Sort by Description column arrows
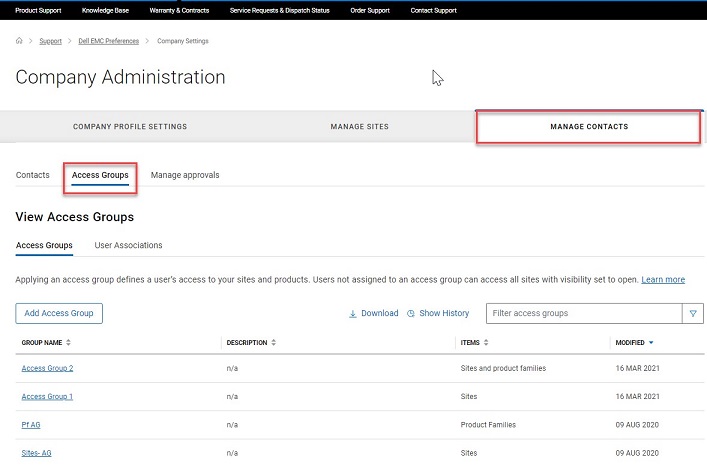The height and width of the screenshot is (467, 707). click(273, 343)
